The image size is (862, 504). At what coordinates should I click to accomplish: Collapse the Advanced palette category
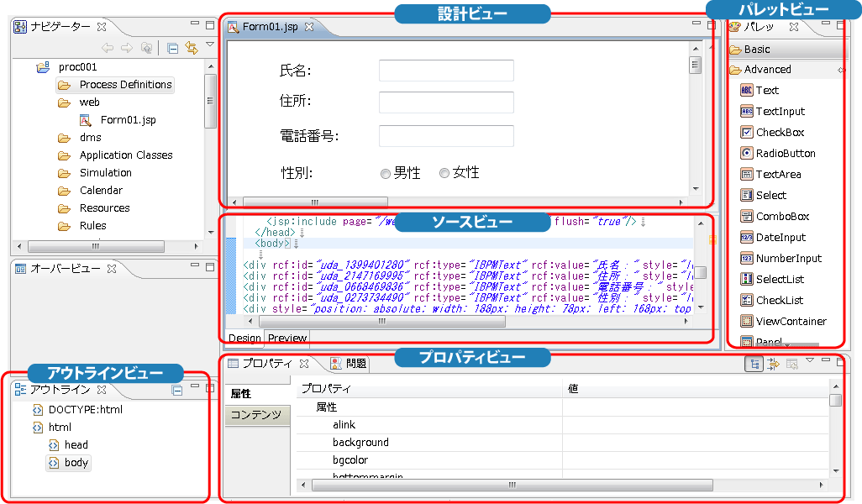(x=786, y=69)
